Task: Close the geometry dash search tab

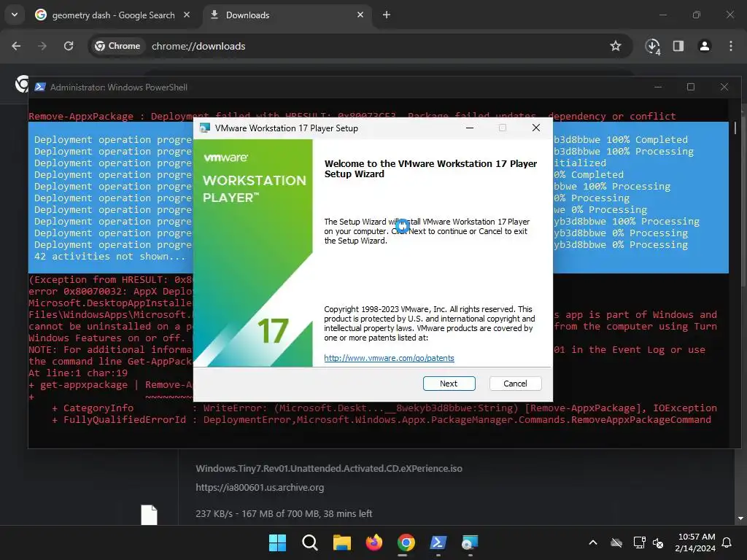Action: pos(187,15)
